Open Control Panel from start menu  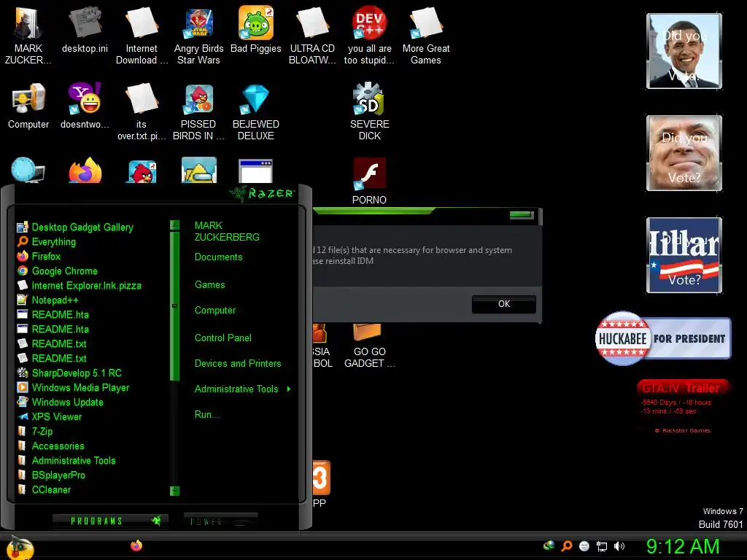pyautogui.click(x=223, y=338)
